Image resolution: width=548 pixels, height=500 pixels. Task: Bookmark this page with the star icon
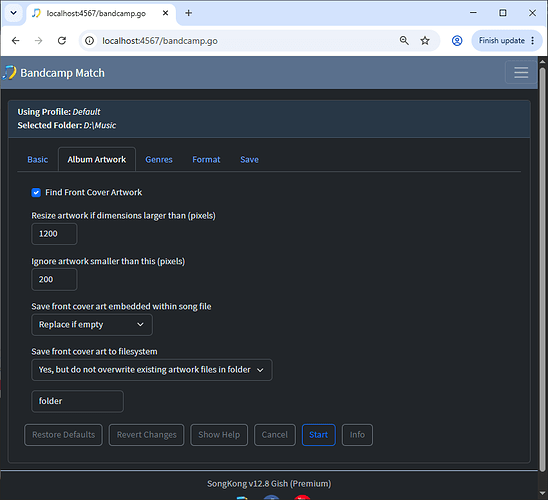point(425,41)
